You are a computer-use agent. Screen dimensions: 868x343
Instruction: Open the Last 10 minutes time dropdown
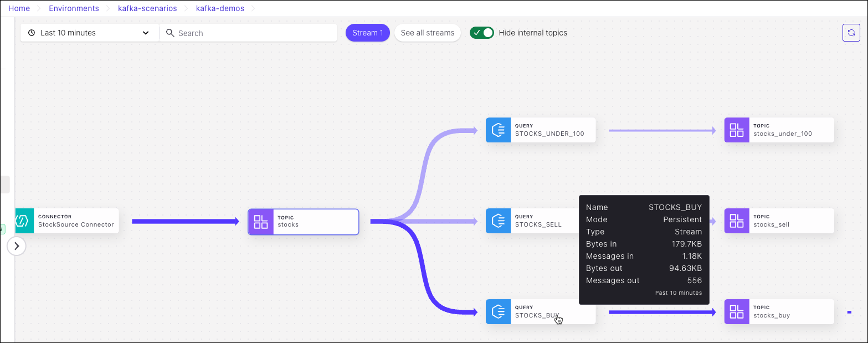89,33
